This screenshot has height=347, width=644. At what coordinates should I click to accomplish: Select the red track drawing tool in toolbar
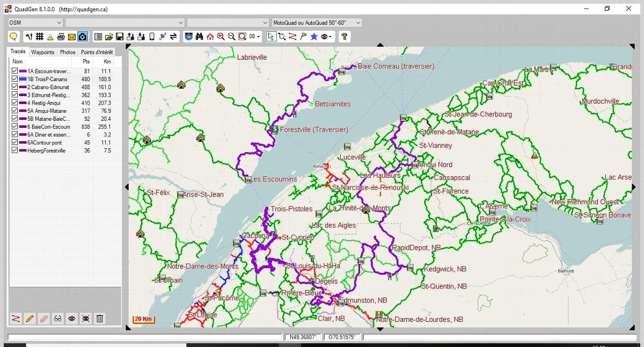pyautogui.click(x=292, y=37)
